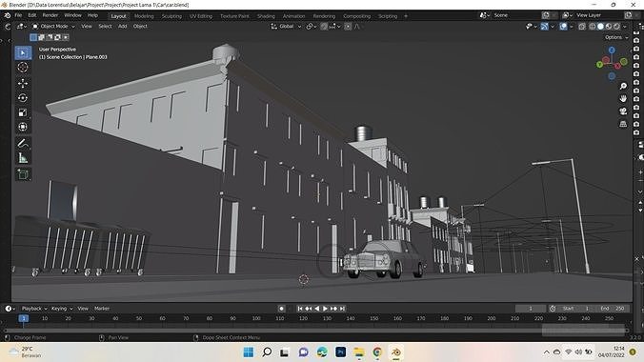Viewport: 644px width, 362px height.
Task: Switch perspective/orthographic grid icon
Action: coord(623,124)
